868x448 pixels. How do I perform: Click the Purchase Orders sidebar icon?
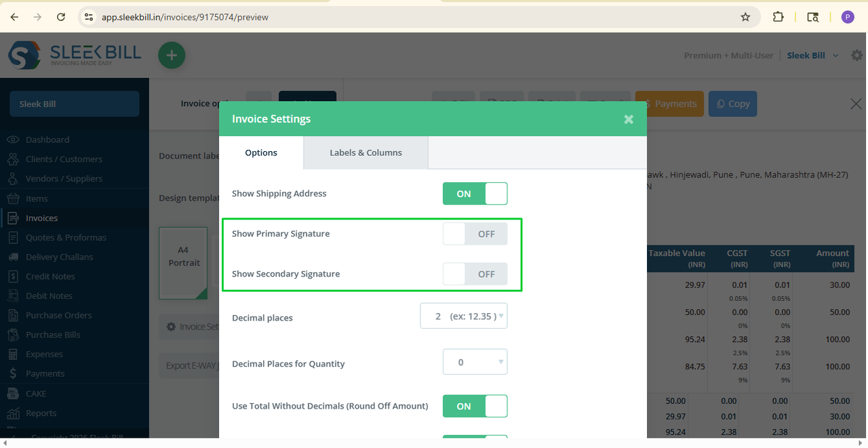point(13,315)
